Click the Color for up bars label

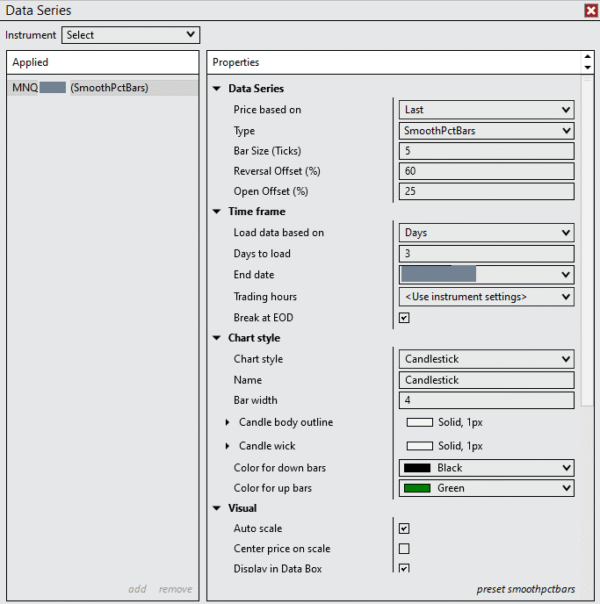coord(273,488)
